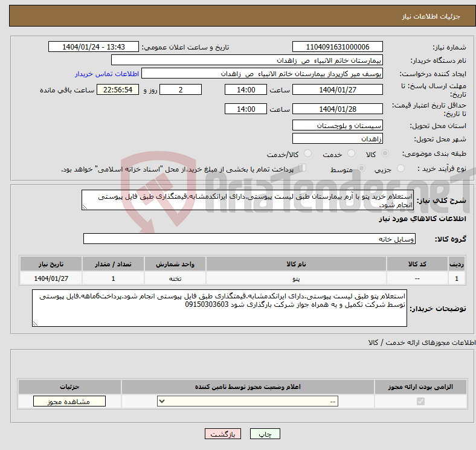Click the remaining days field showing 2
Image resolution: width=476 pixels, height=450 pixels.
[x=181, y=89]
